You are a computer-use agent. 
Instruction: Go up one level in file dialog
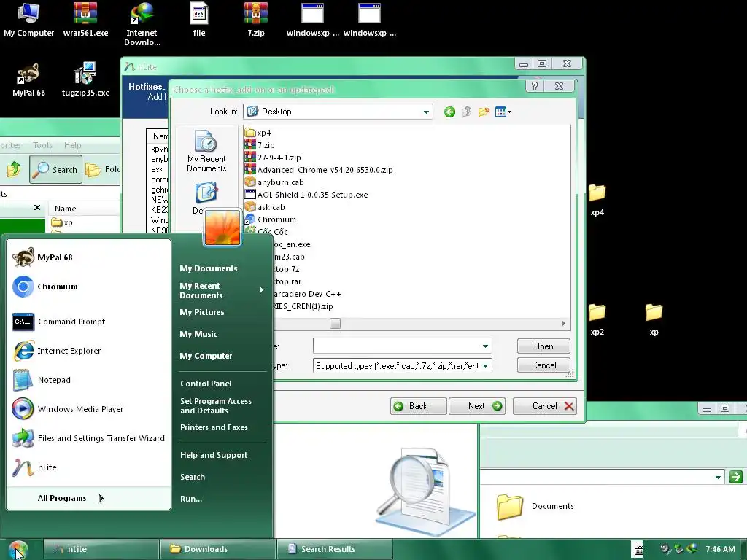pyautogui.click(x=466, y=112)
